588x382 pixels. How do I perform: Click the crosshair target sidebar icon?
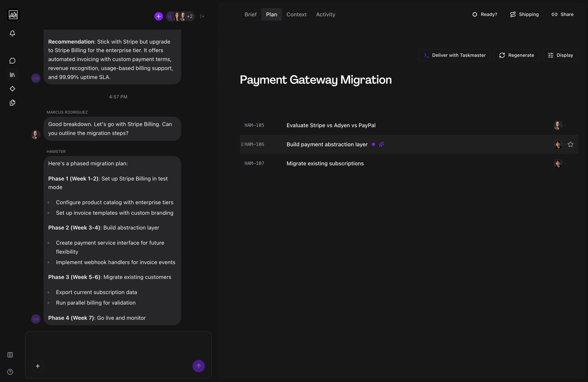[x=12, y=89]
